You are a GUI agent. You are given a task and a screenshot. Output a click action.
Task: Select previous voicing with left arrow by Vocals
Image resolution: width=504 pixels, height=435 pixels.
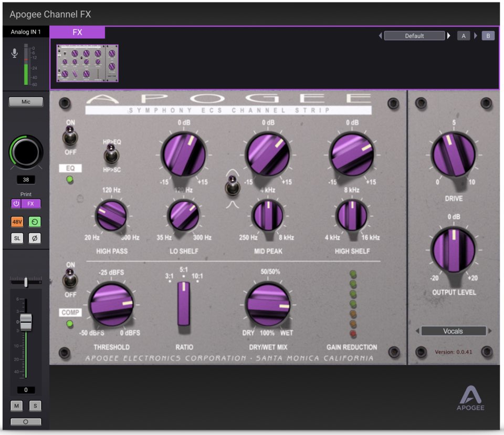pos(417,331)
